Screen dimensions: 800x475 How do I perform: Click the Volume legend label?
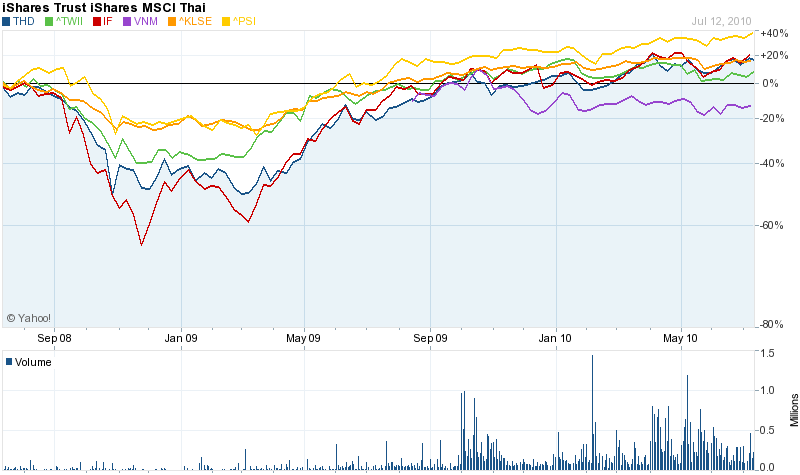pyautogui.click(x=33, y=362)
